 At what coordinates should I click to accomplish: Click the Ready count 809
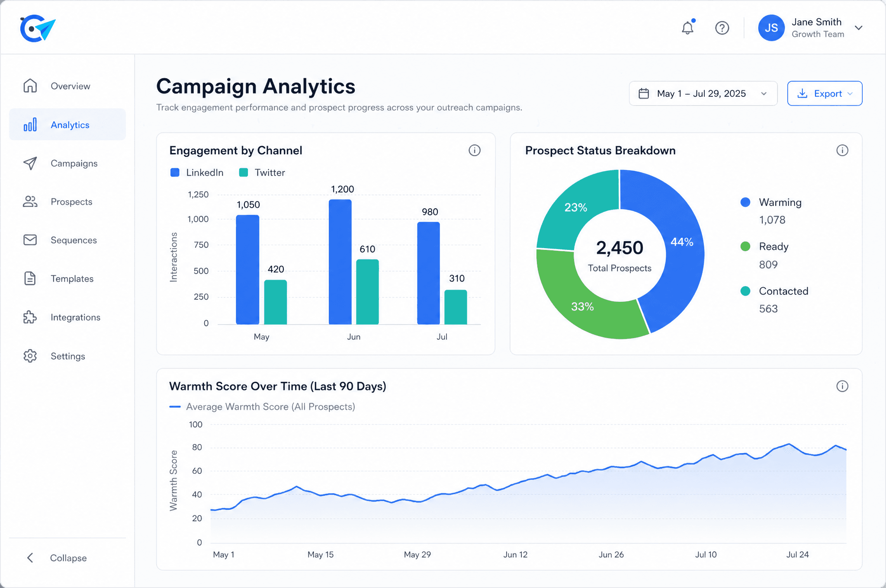tap(768, 265)
